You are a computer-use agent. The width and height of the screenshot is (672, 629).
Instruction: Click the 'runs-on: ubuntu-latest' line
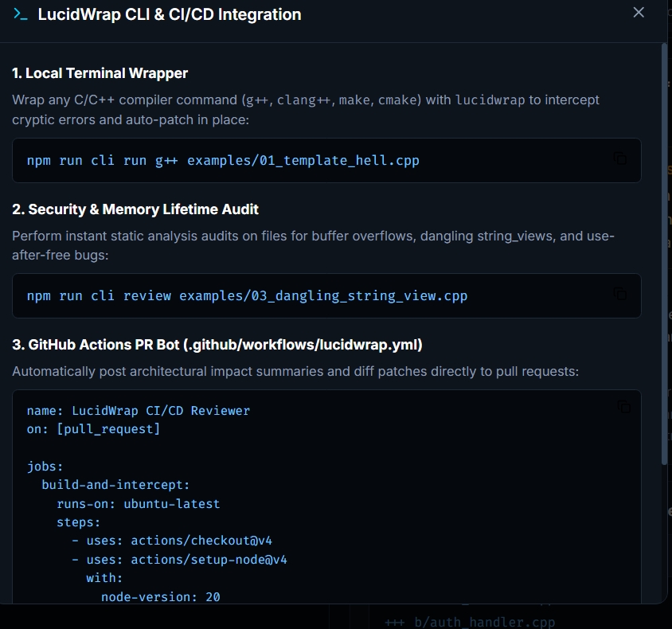(x=138, y=503)
